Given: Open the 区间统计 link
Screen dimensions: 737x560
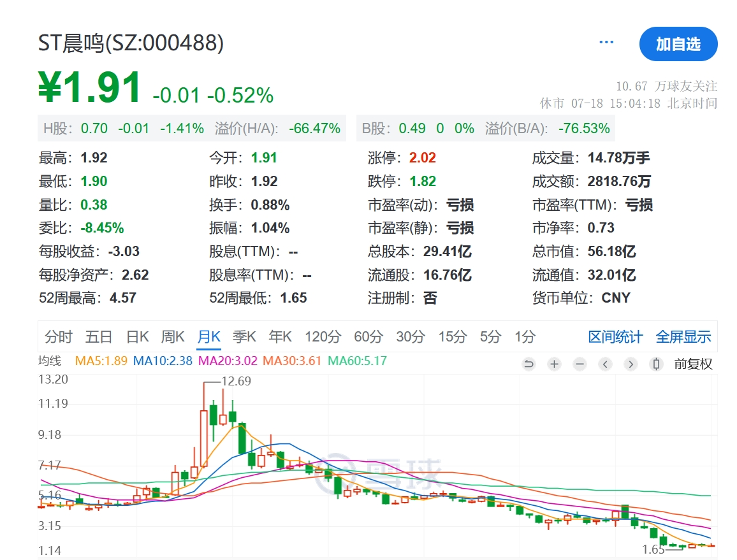Looking at the screenshot, I should click(x=615, y=337).
